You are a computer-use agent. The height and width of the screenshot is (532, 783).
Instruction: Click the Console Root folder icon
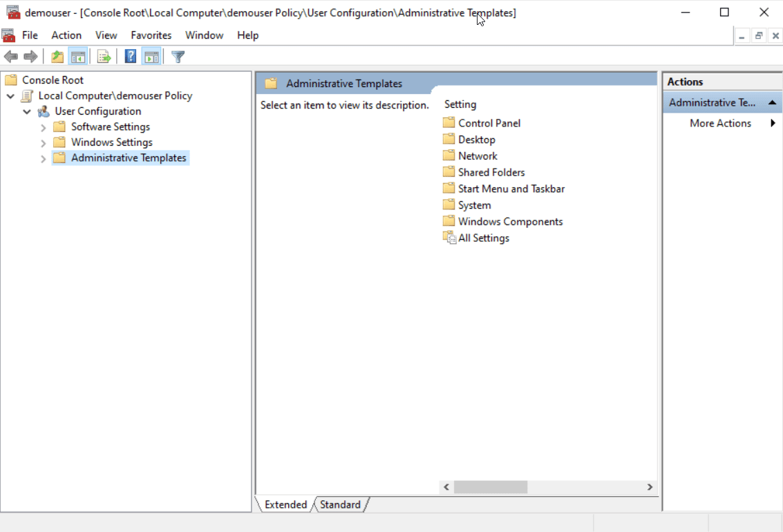11,80
